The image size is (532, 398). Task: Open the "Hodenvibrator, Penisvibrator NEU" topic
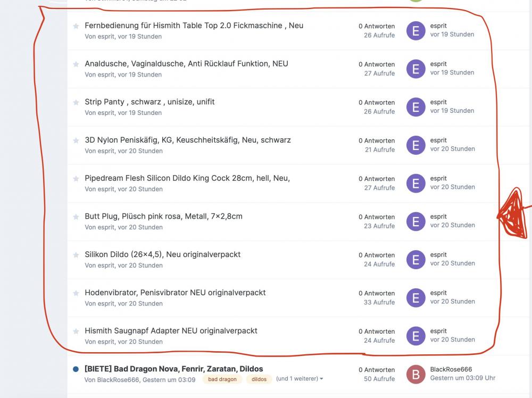(175, 293)
